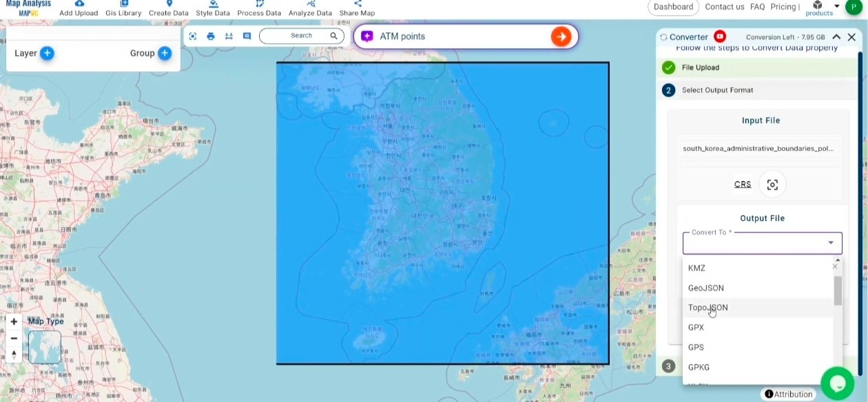Open the Attribution link at bottom right
Image resolution: width=868 pixels, height=402 pixels.
pos(788,394)
